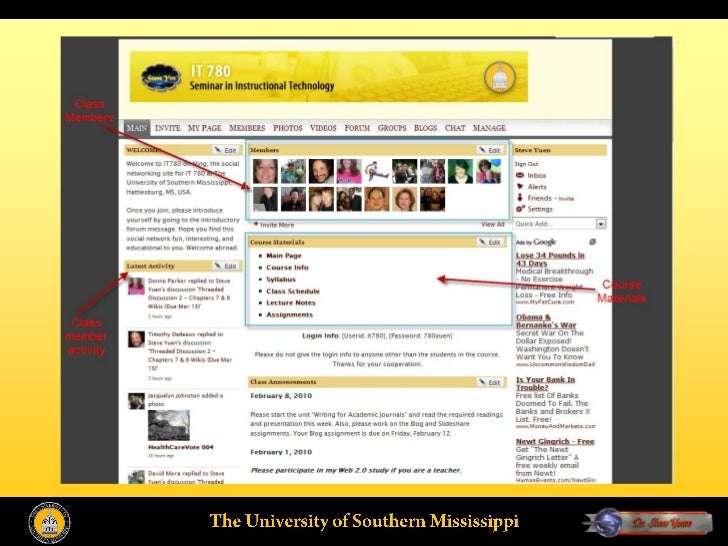Open ad 'Is Your Bank In Trouble?'

pyautogui.click(x=546, y=384)
